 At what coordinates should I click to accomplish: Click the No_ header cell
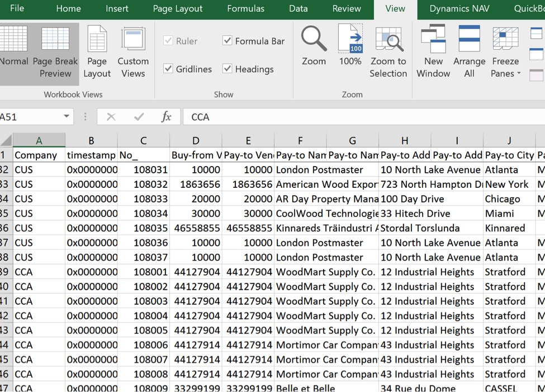point(144,155)
